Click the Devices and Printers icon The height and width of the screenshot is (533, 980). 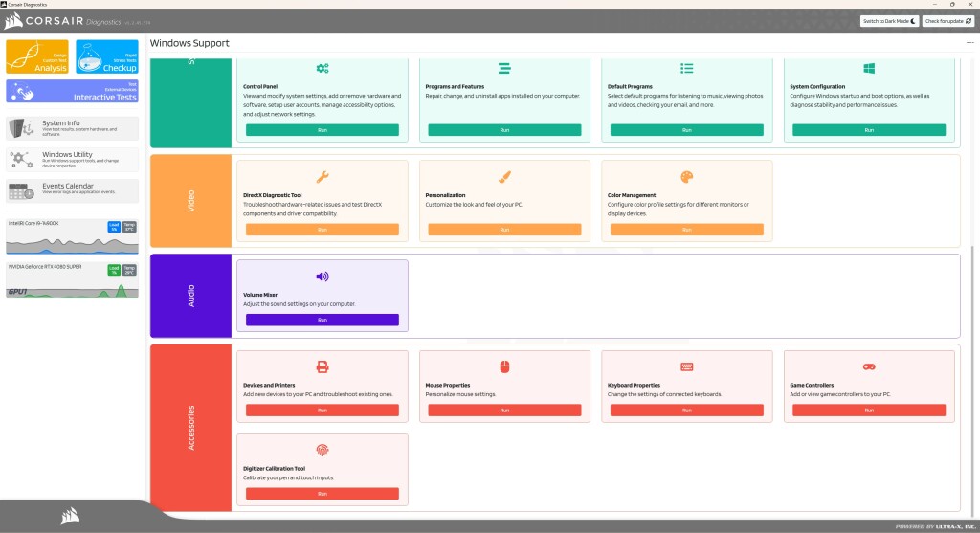click(323, 366)
